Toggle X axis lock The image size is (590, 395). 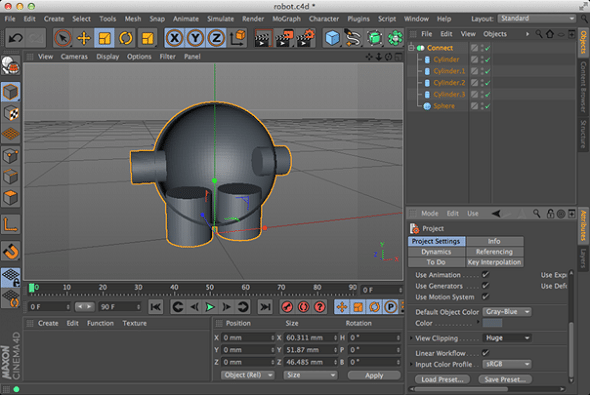(x=175, y=38)
